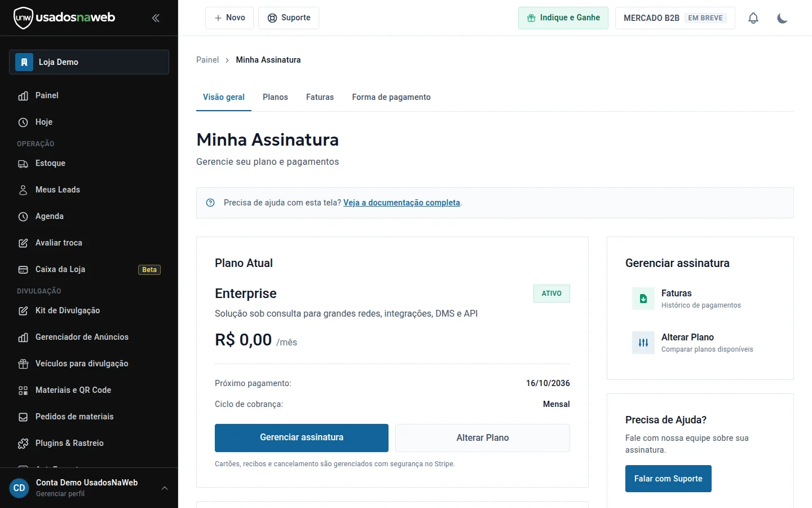Click the gift icon in Indique e Ganhe
Image resolution: width=812 pixels, height=508 pixels.
[x=531, y=18]
